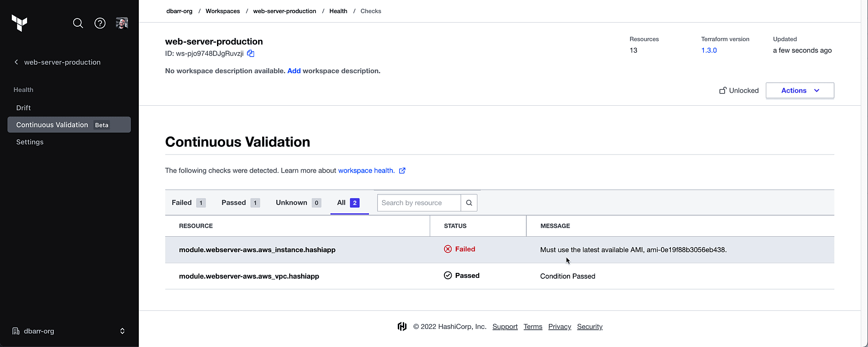Screen dimensions: 868x347
Task: Click the Terraform logo in sidebar
Action: pos(19,23)
